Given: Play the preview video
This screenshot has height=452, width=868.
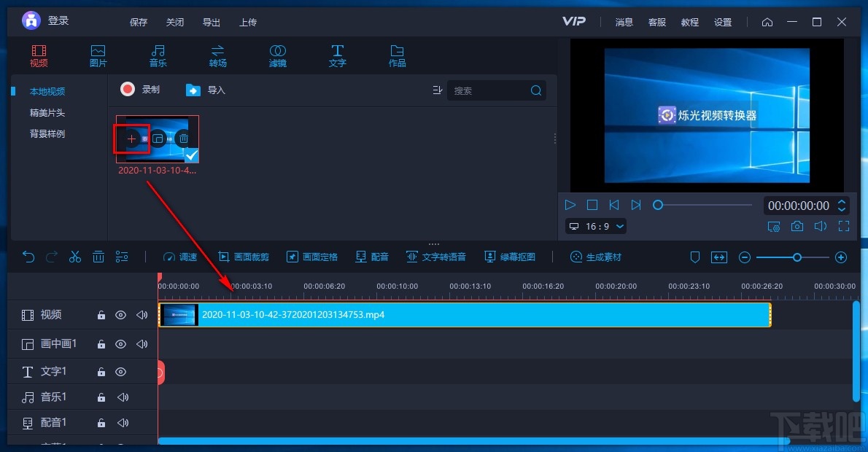Looking at the screenshot, I should point(570,205).
